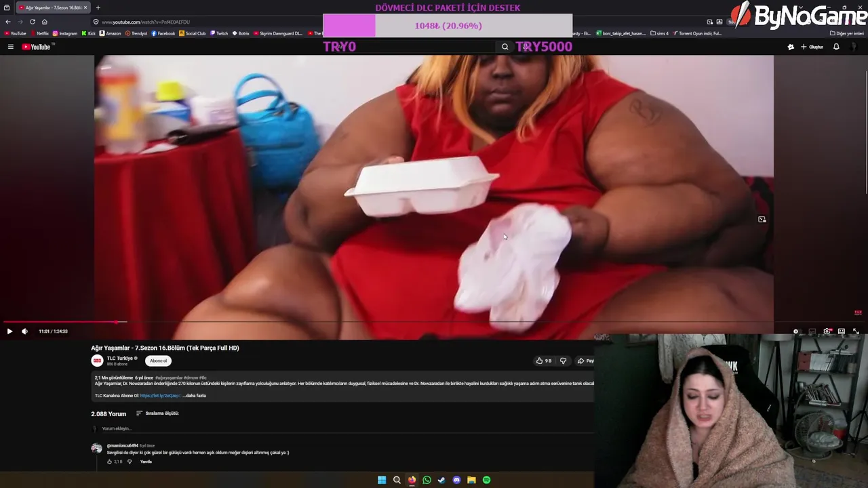
Task: Open the Facebook bookmark
Action: pyautogui.click(x=163, y=33)
